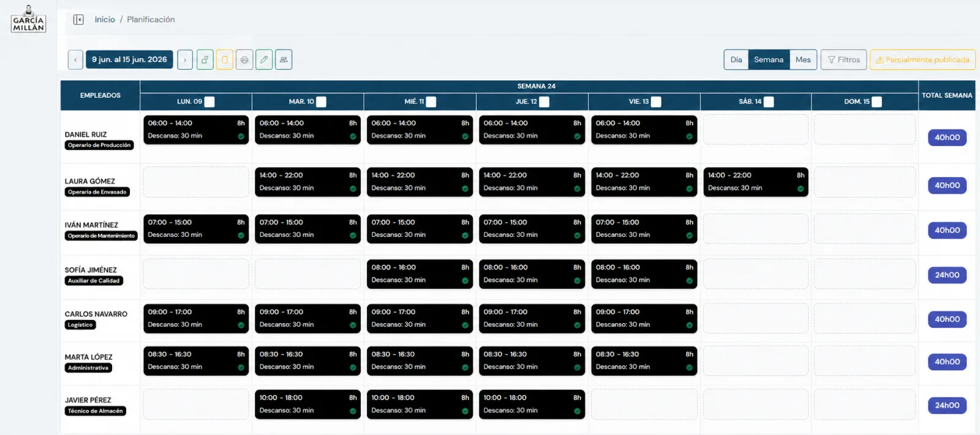The image size is (980, 435).
Task: Click the Técnico de Almacén role tag
Action: point(95,411)
